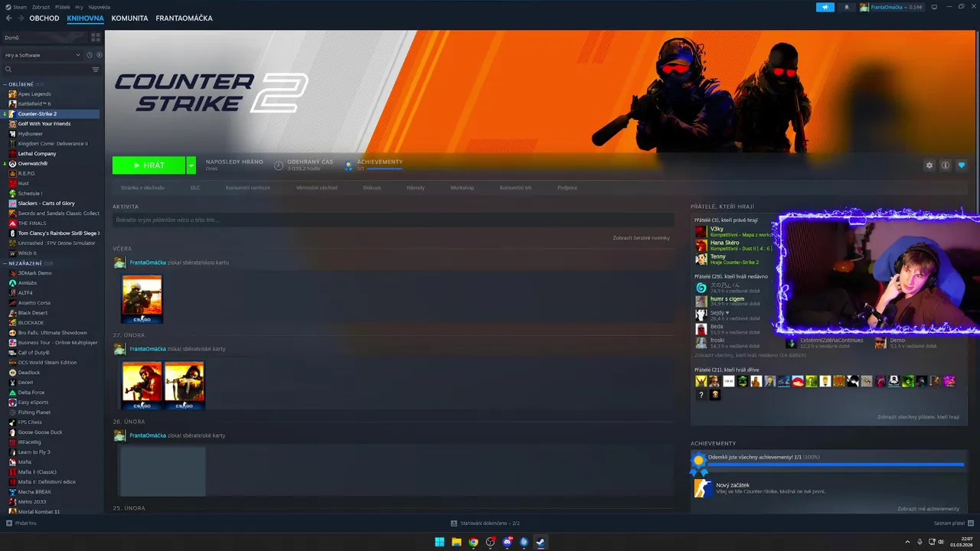Open the Podpora link
The height and width of the screenshot is (551, 980).
pyautogui.click(x=567, y=187)
